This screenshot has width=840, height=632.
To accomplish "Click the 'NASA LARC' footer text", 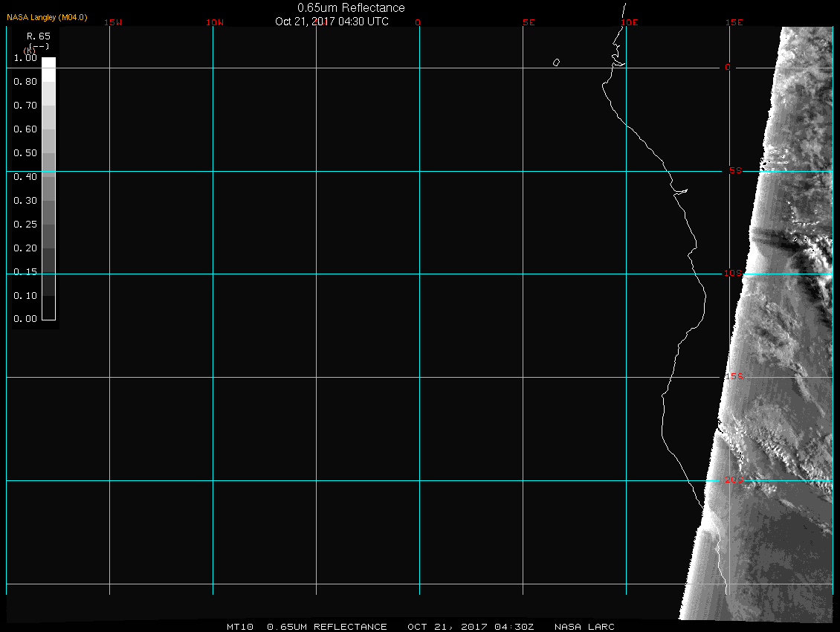I will point(584,627).
